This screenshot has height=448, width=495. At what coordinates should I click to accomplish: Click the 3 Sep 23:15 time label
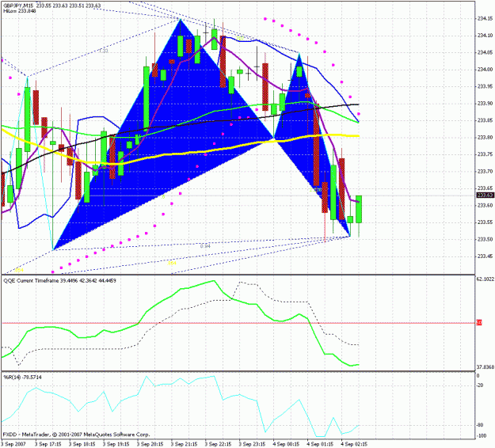(252, 444)
